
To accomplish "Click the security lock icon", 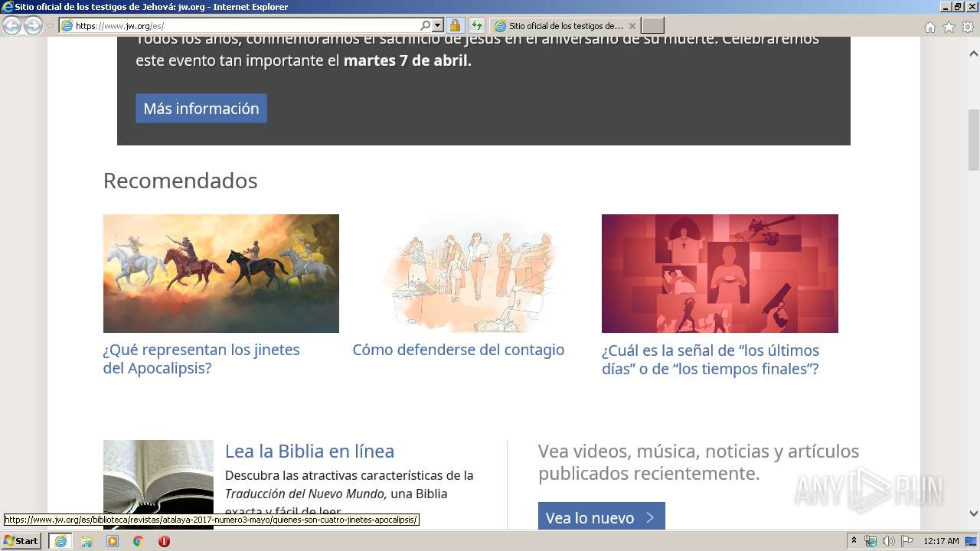I will [x=455, y=25].
